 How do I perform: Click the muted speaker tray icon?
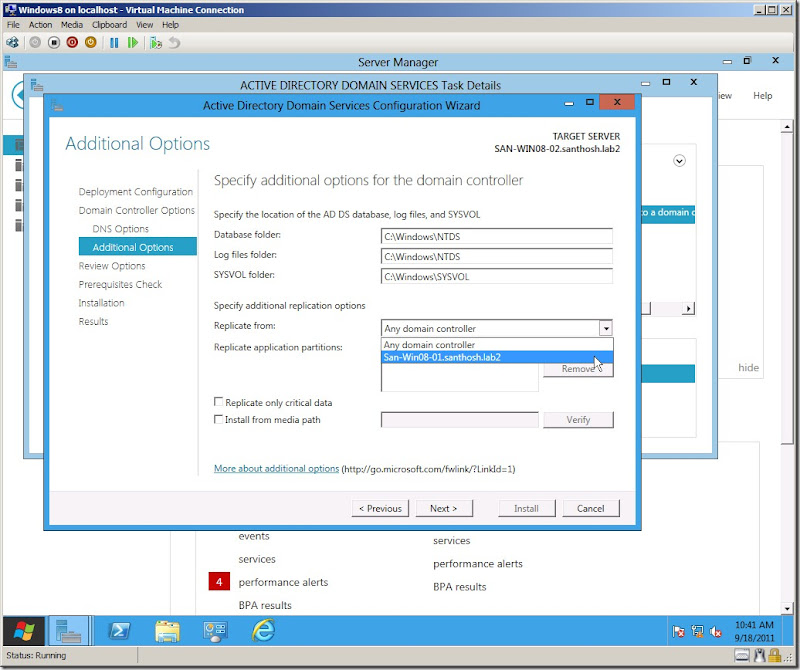(x=716, y=632)
